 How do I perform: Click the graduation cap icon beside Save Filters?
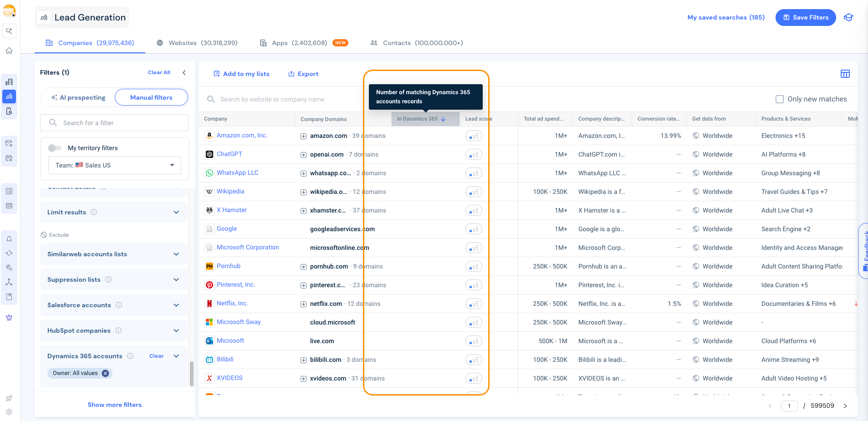coord(848,17)
